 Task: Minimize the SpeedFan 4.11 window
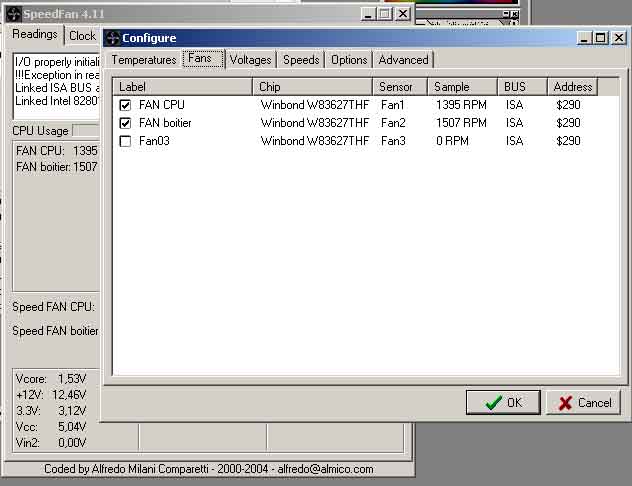point(368,14)
